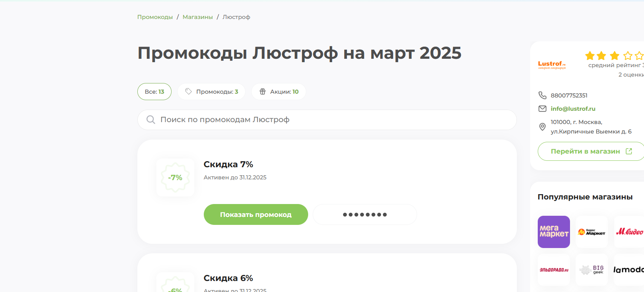Open the Яндекс Маркет store logo
The image size is (644, 292).
click(x=592, y=232)
